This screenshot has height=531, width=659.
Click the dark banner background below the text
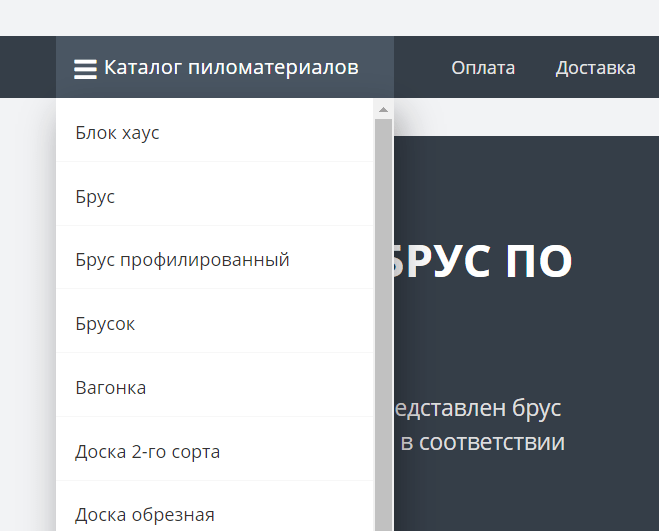[520, 495]
